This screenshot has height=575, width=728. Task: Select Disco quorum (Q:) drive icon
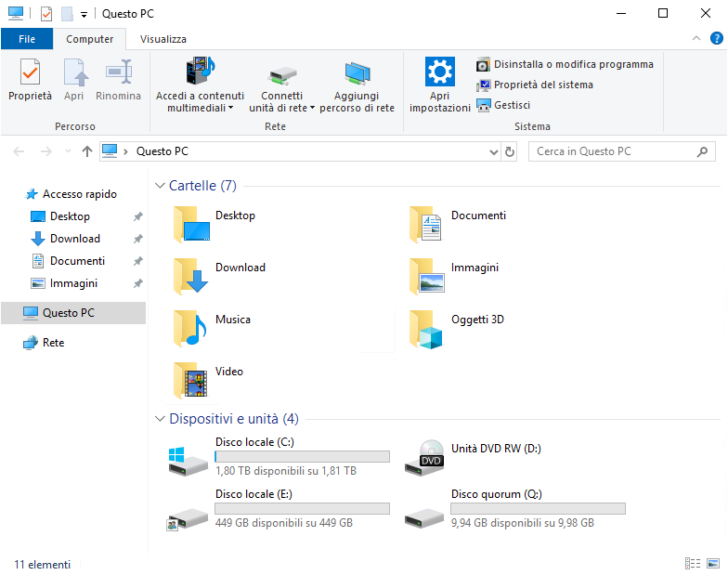click(x=424, y=518)
